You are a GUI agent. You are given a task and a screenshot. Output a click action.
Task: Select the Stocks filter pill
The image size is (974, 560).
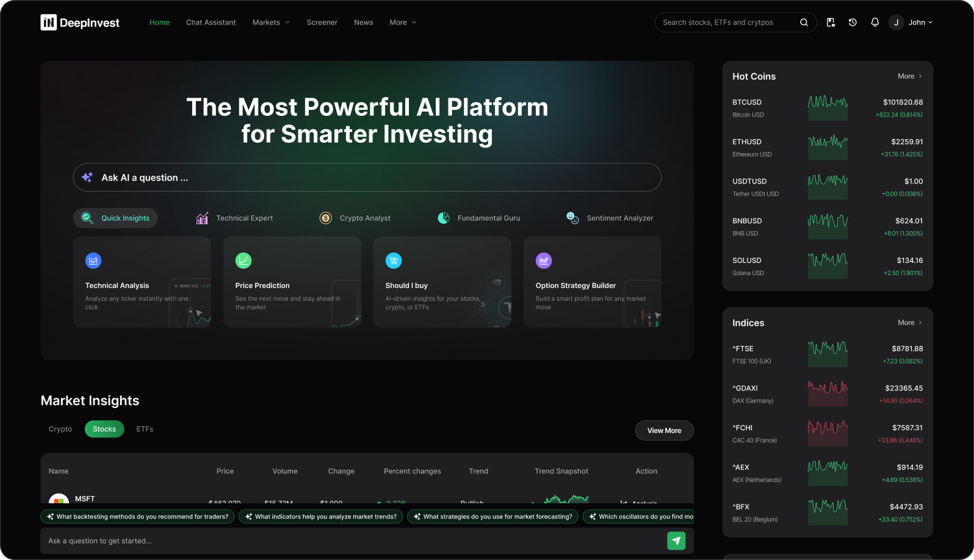click(x=104, y=429)
